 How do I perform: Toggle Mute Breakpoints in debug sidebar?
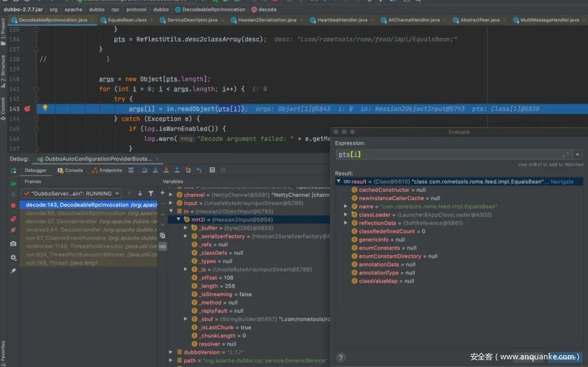[14, 230]
